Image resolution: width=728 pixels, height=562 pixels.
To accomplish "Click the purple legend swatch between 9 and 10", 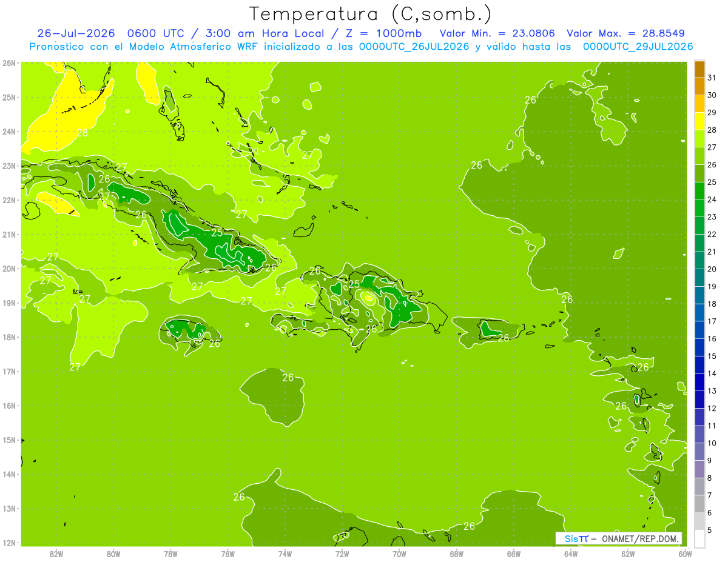I will point(699,452).
